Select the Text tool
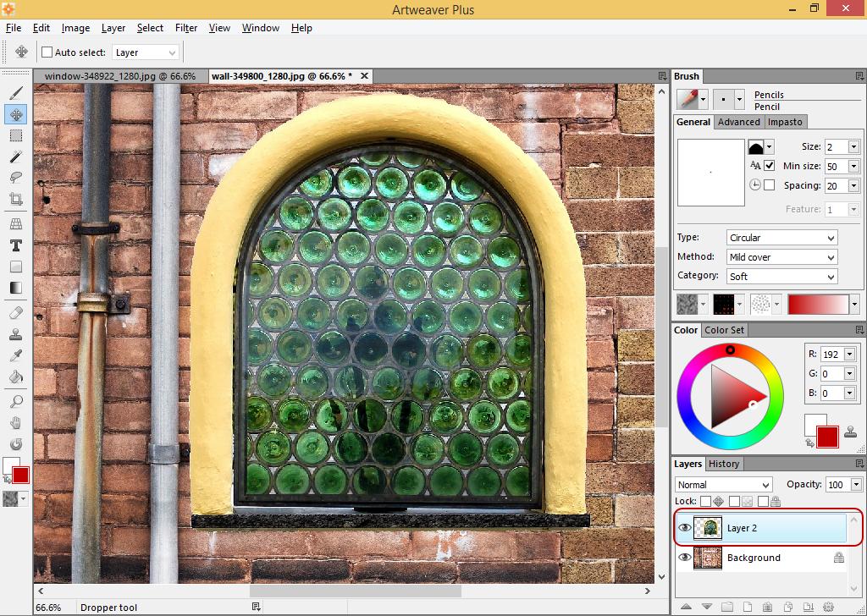 coord(15,245)
